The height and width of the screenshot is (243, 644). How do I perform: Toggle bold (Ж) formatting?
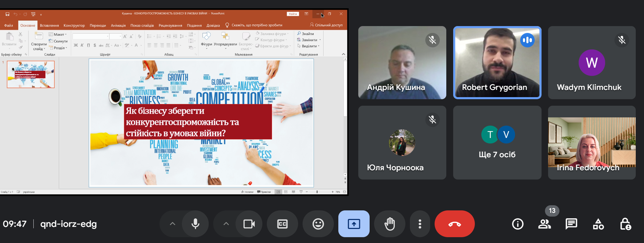coord(76,45)
